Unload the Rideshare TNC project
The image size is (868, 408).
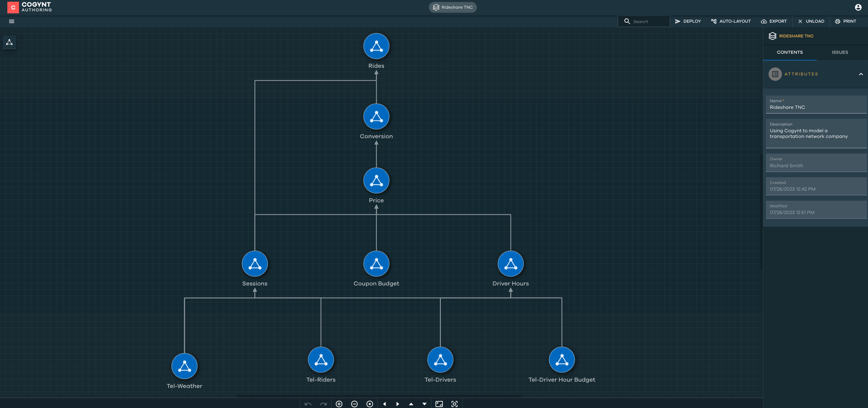click(x=811, y=21)
